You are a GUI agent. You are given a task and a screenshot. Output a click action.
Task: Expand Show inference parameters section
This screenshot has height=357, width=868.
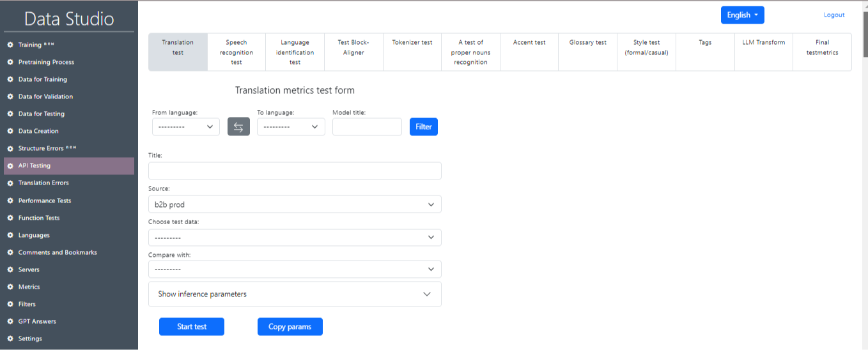pos(295,294)
